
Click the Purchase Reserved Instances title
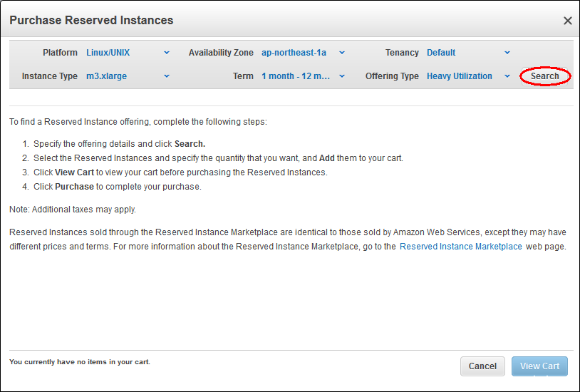(91, 21)
